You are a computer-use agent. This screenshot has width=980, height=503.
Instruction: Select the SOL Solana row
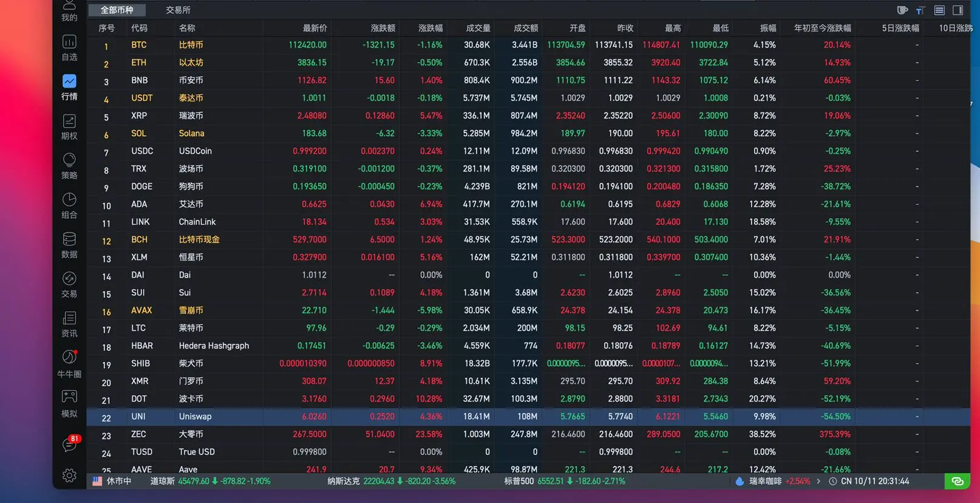click(x=528, y=133)
